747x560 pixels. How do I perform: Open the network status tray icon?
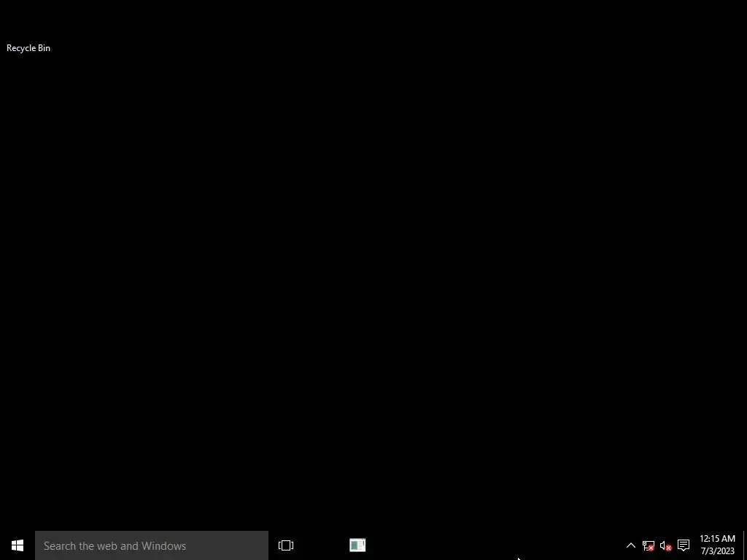(648, 545)
